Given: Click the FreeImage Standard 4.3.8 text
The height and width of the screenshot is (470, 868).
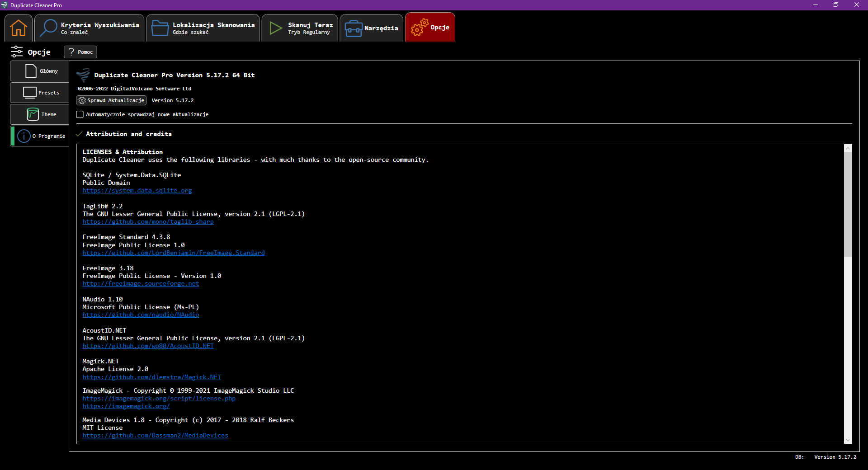Looking at the screenshot, I should pos(126,237).
